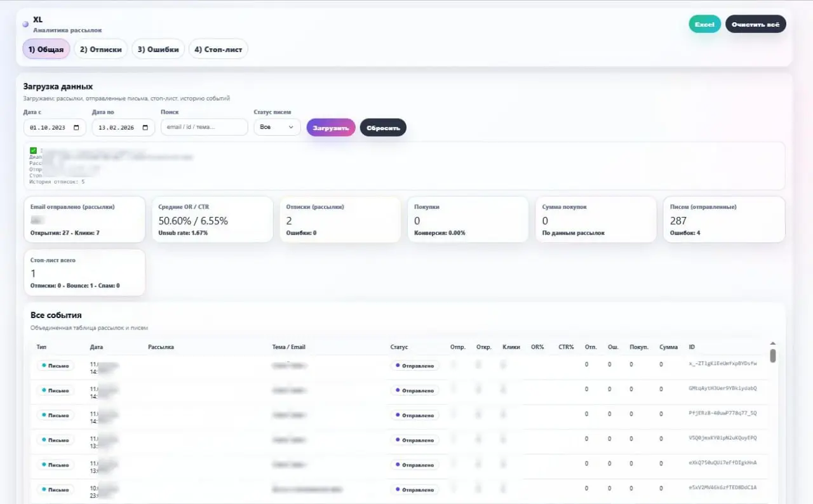Click the '50.60% / 6.55%' value

tap(193, 221)
